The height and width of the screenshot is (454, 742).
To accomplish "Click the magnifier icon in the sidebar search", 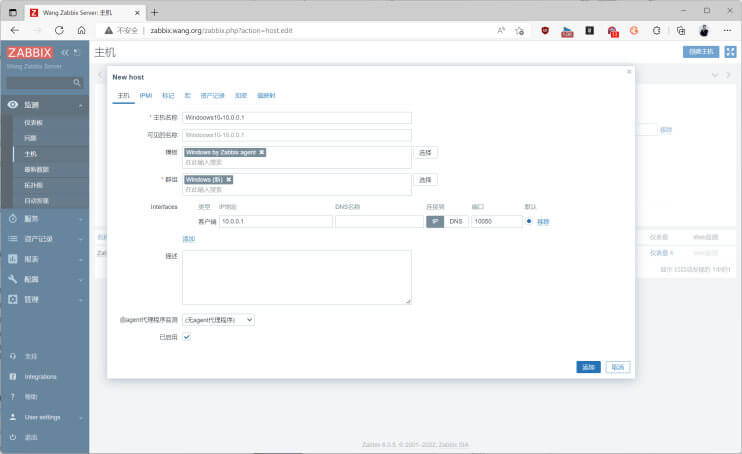I will coord(77,83).
